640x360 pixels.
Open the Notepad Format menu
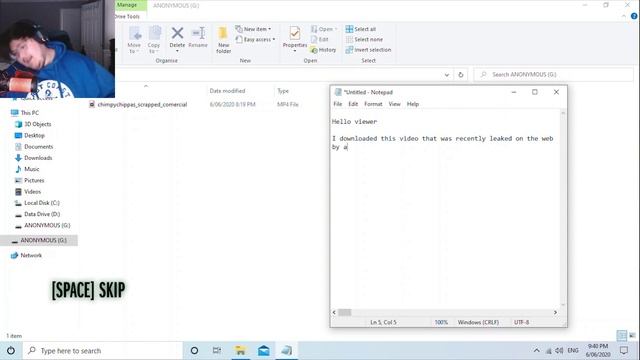[x=373, y=104]
